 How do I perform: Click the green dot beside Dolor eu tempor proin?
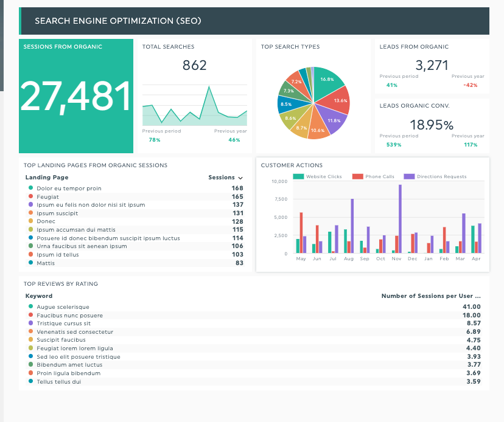tap(30, 189)
